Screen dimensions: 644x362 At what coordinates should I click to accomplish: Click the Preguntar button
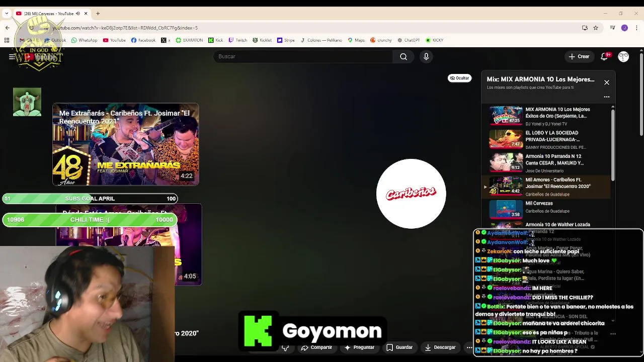coord(359,347)
